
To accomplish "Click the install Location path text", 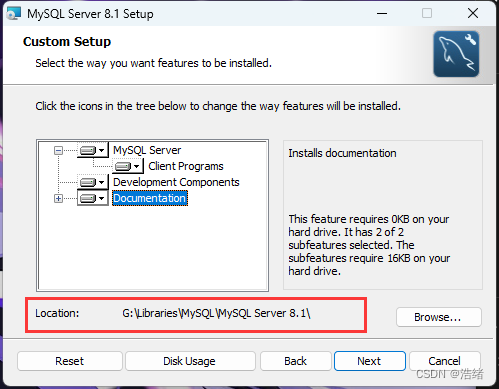I will click(216, 313).
